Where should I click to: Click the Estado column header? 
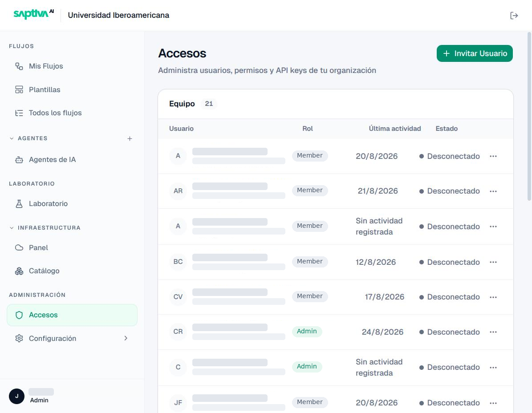447,129
